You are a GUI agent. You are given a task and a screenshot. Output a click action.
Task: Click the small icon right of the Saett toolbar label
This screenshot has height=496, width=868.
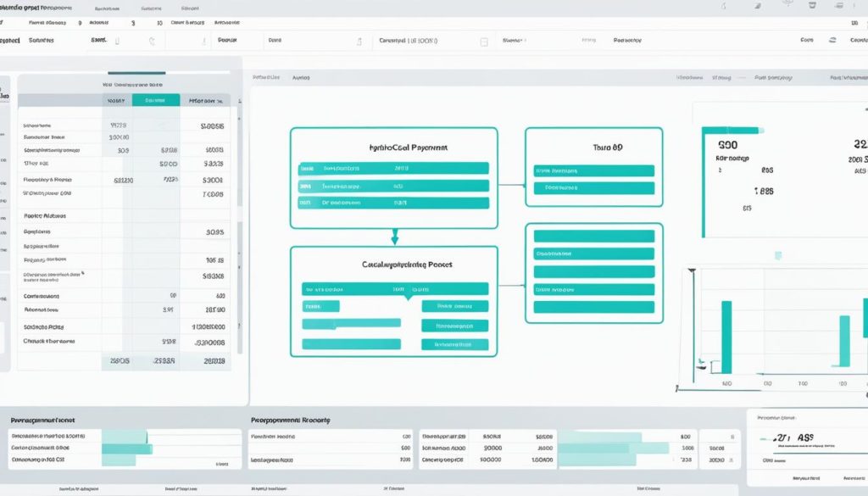tap(117, 40)
